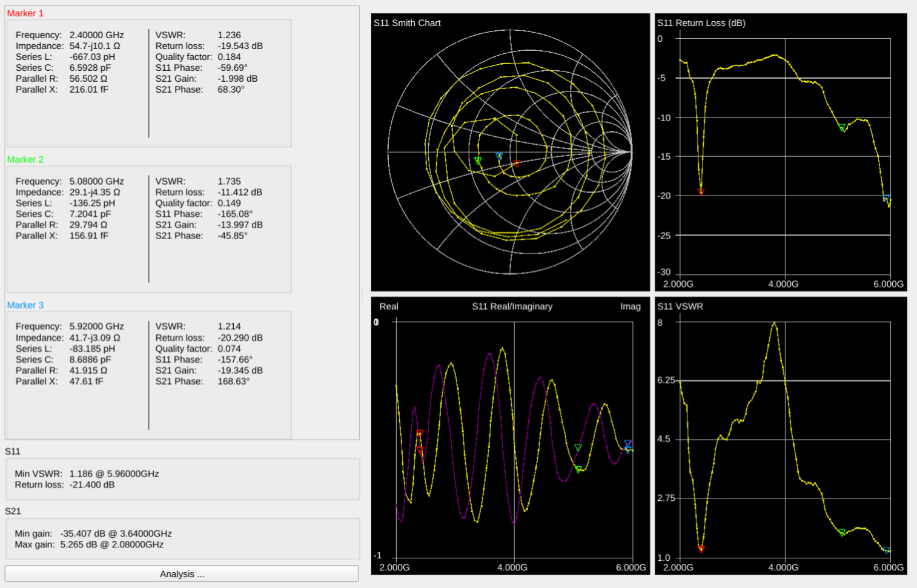The width and height of the screenshot is (917, 588).
Task: Select upper green marker on Real/Imaginary chart
Action: [x=578, y=448]
